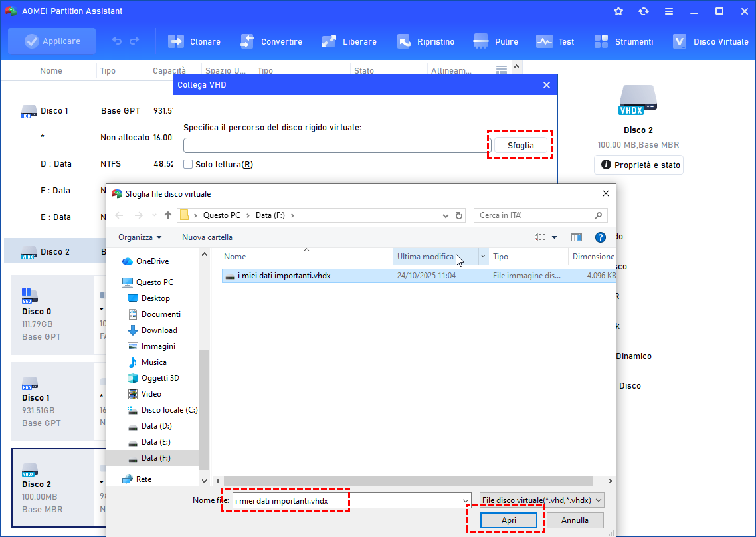Select Disco locale (C:) in navigation pane
This screenshot has height=537, width=756.
pos(163,409)
